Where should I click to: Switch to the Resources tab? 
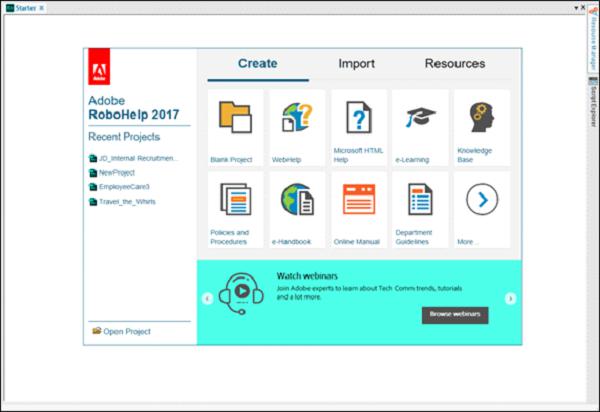[455, 64]
